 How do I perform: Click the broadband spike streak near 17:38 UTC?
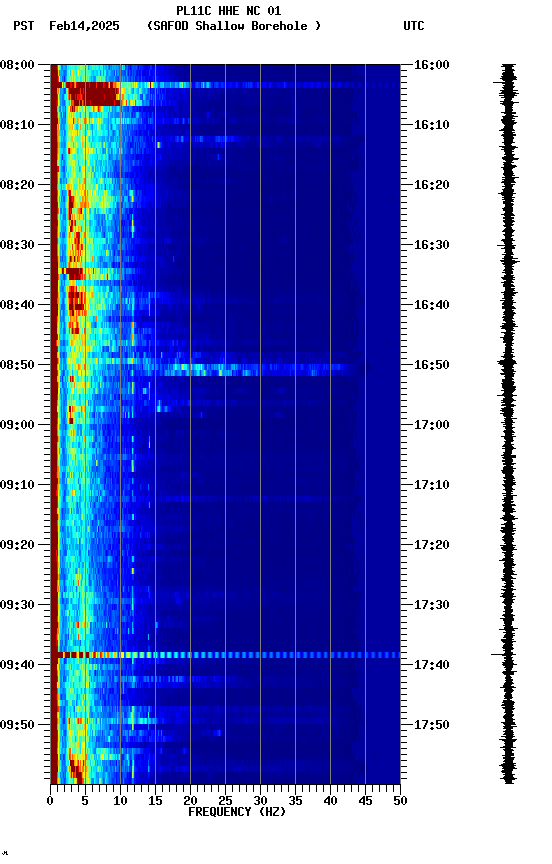point(229,655)
